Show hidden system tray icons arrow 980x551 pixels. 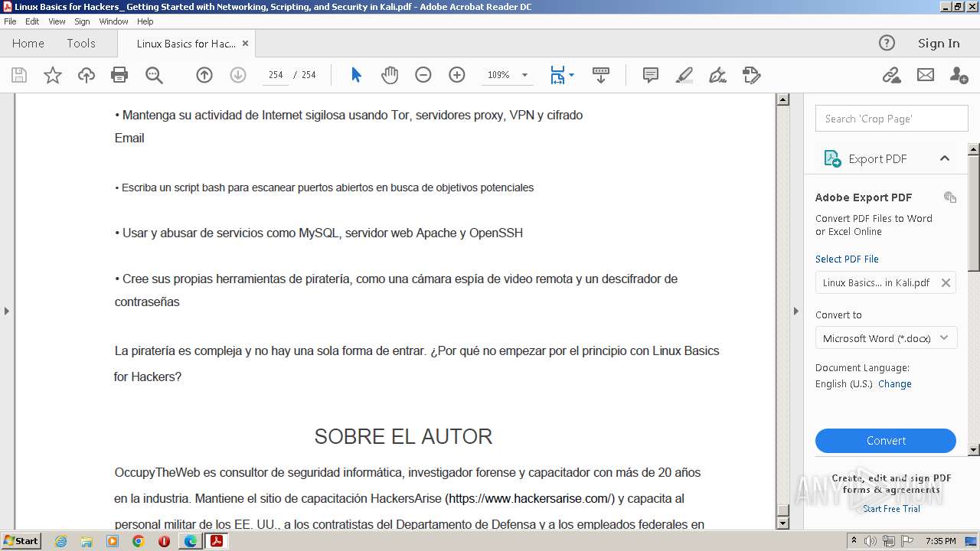(854, 541)
